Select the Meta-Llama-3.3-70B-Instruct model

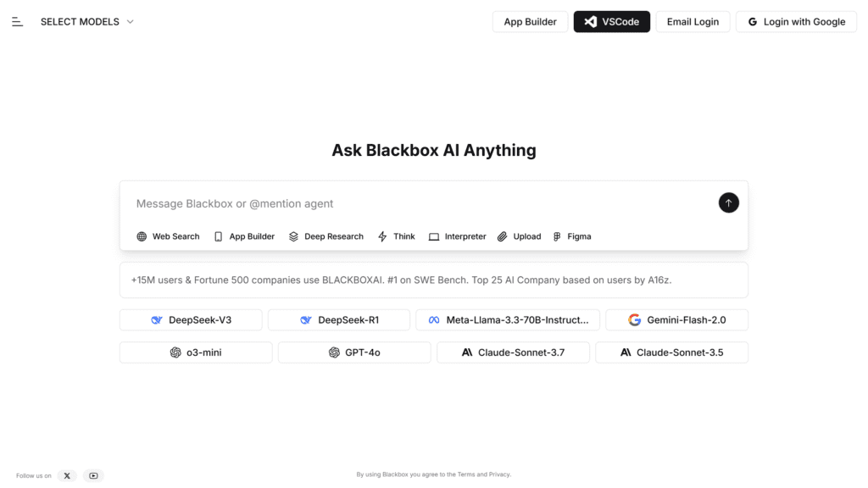pyautogui.click(x=508, y=319)
